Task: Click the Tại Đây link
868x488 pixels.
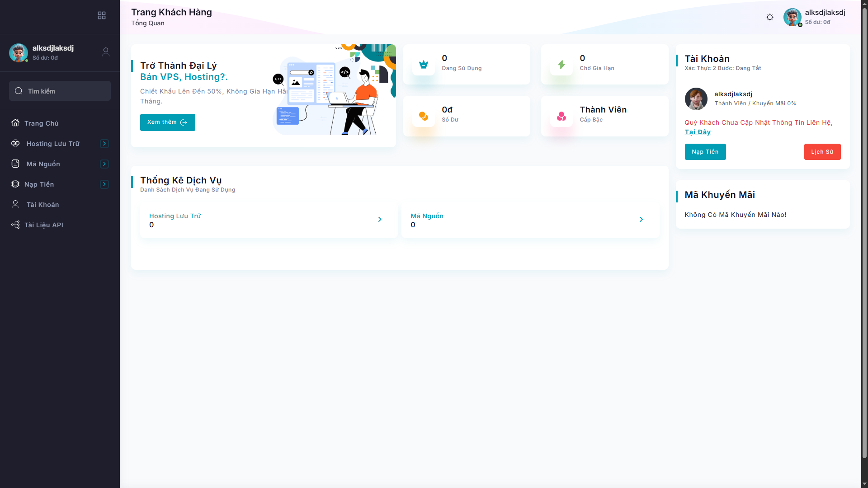Action: point(698,132)
